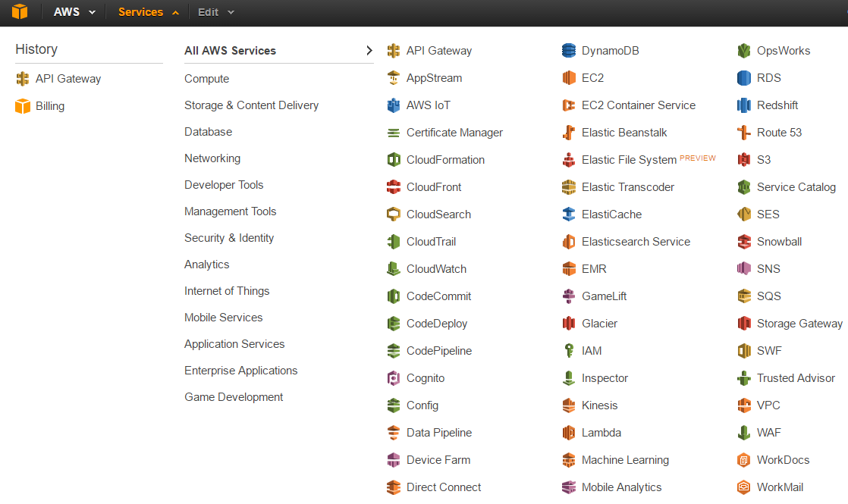This screenshot has width=848, height=504.
Task: Open the CodePipeline service link
Action: (x=439, y=351)
